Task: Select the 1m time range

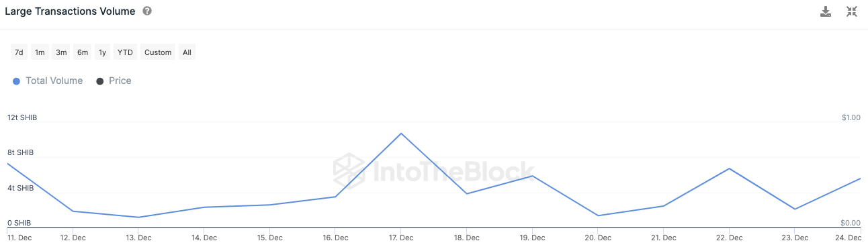Action: (40, 52)
